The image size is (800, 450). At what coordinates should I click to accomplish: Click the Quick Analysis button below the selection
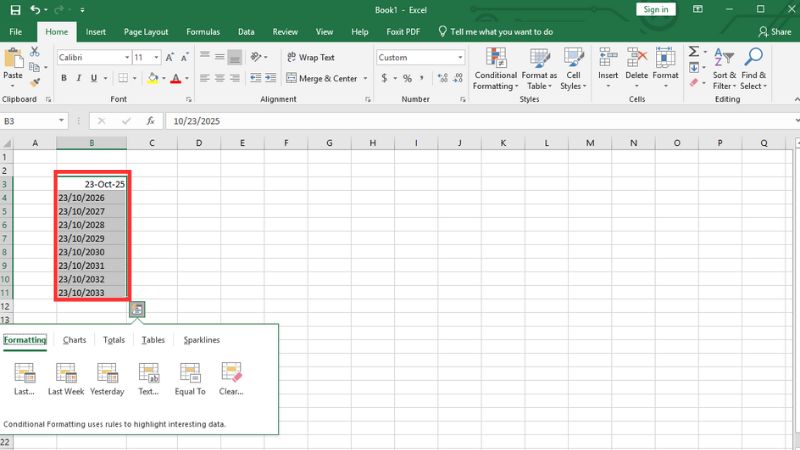coord(137,310)
